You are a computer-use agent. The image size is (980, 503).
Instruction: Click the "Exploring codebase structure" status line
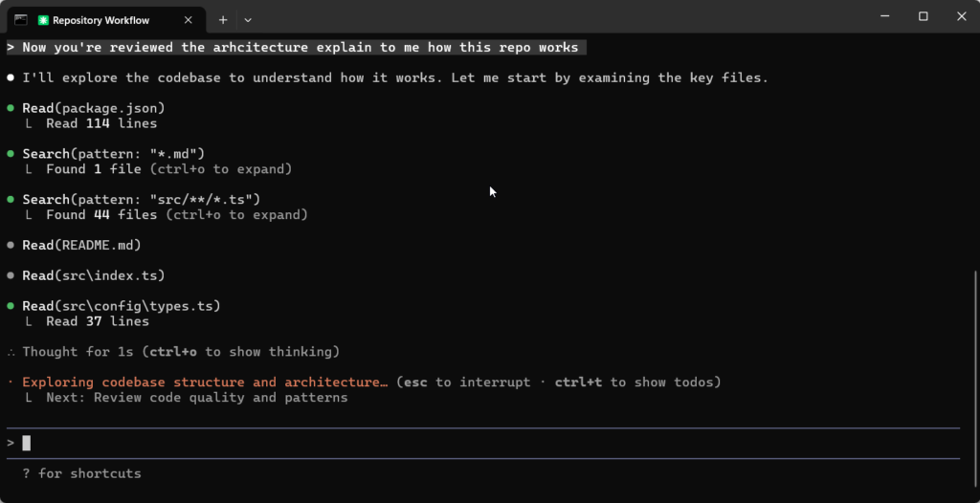[x=204, y=383]
